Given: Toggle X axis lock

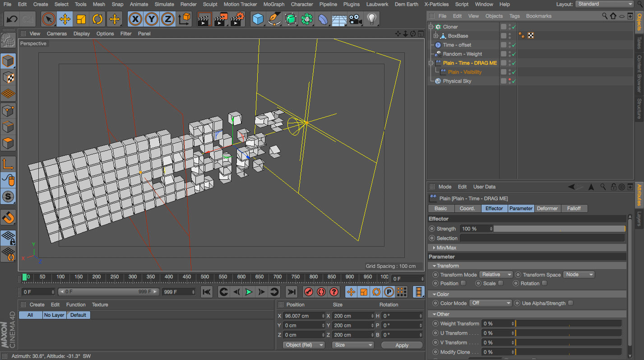Looking at the screenshot, I should coord(136,19).
